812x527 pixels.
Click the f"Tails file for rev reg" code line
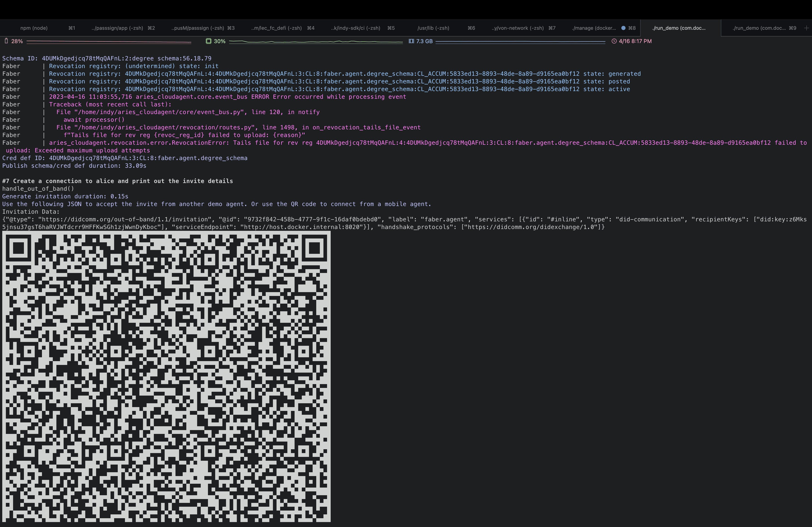tap(185, 135)
